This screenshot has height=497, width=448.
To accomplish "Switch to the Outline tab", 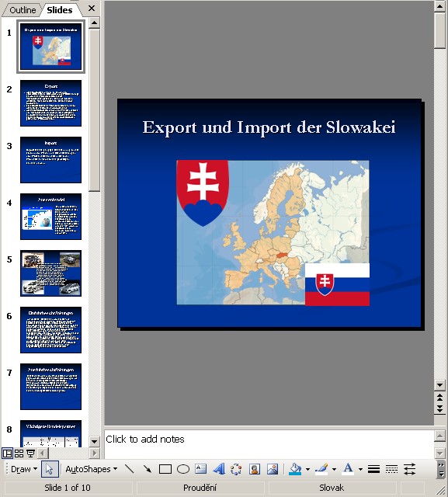I will tap(23, 10).
